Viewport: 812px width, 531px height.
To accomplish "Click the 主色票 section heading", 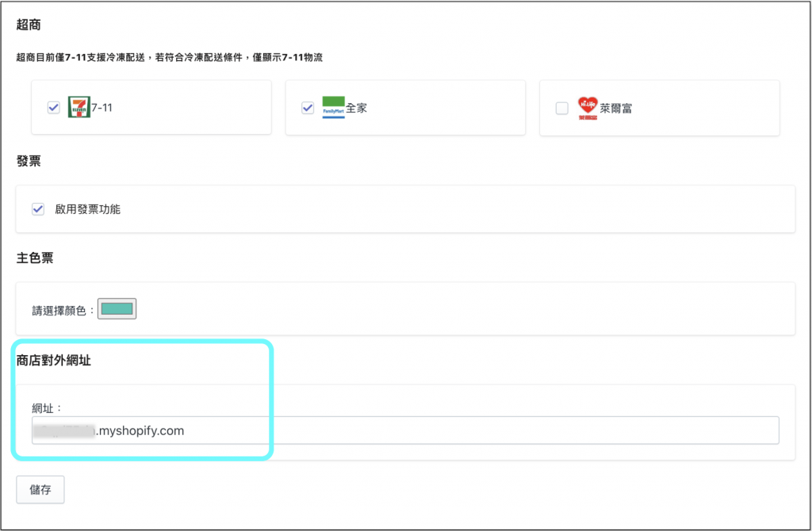I will pos(35,258).
